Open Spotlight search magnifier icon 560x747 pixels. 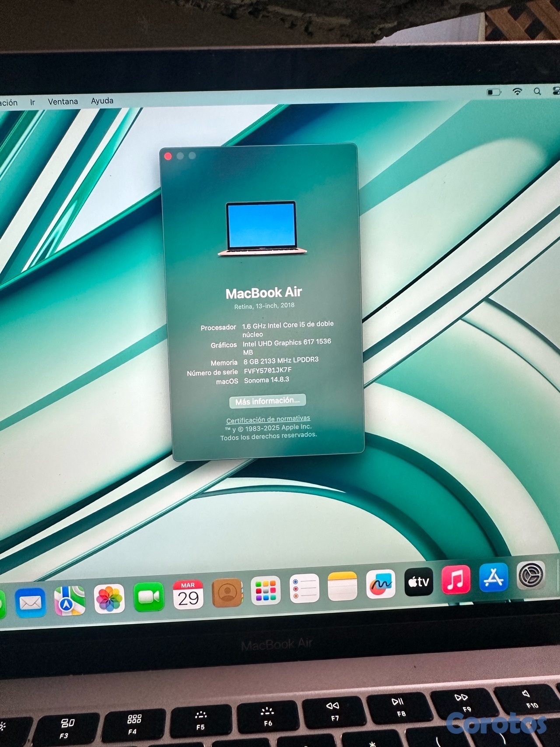click(537, 91)
